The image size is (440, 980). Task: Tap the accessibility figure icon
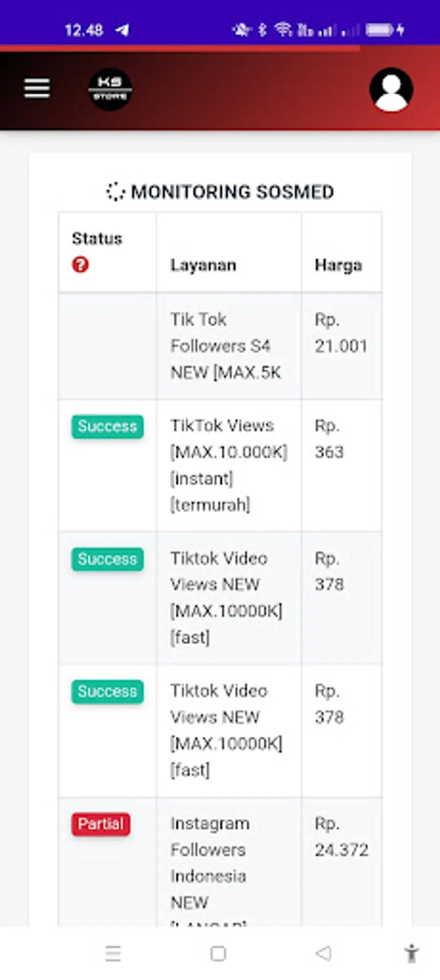(x=411, y=953)
